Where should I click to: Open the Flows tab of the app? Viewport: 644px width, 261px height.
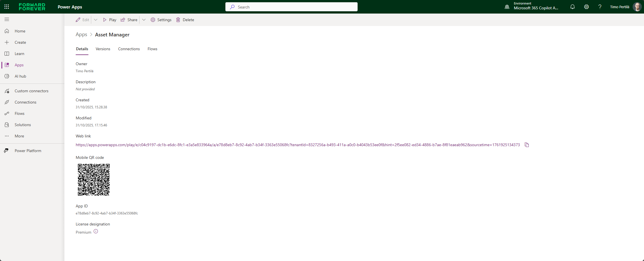pyautogui.click(x=152, y=49)
